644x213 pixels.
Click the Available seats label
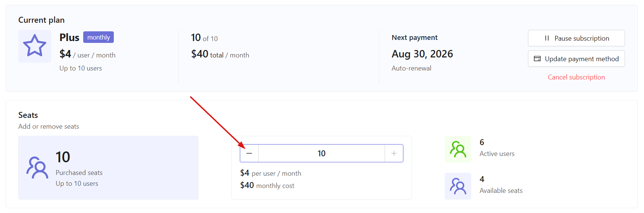(x=501, y=191)
